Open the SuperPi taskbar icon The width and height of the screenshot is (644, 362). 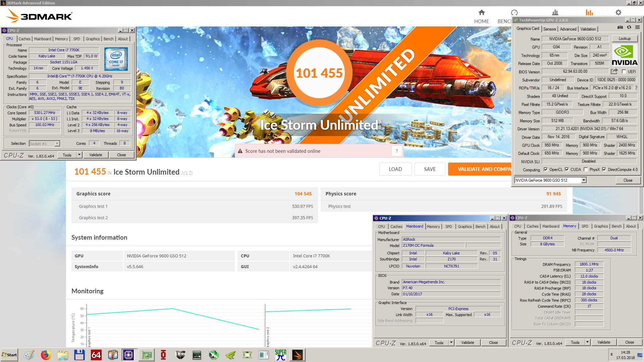pyautogui.click(x=280, y=355)
